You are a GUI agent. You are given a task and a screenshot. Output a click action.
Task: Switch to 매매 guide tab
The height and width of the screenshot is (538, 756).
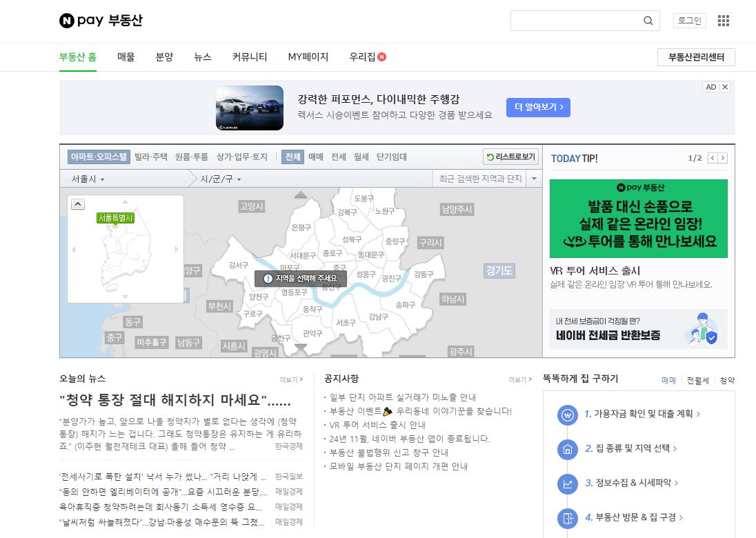click(x=668, y=380)
